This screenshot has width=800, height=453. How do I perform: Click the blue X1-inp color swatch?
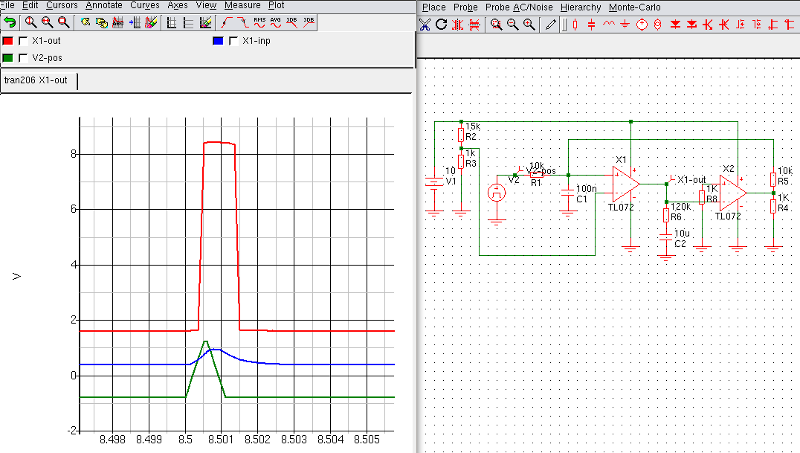click(218, 41)
